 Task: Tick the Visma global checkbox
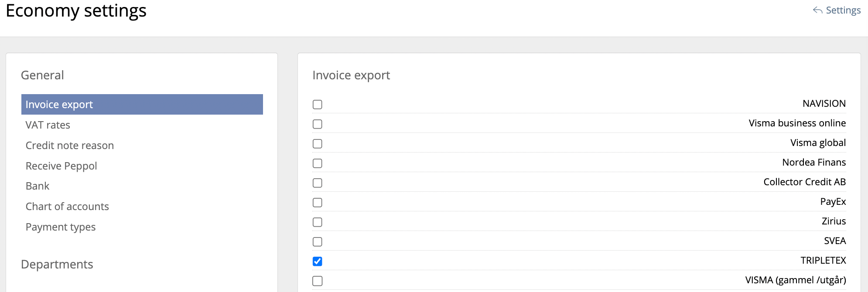[x=318, y=144]
